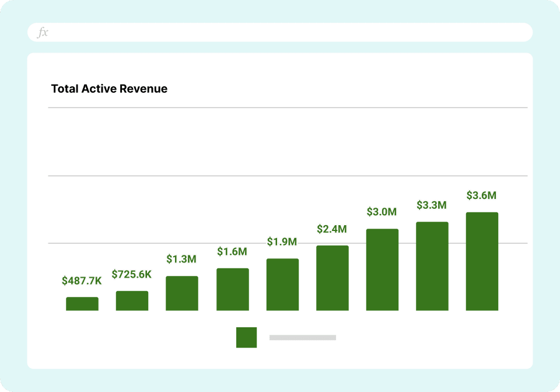Select the $1.9M revenue bar
Viewport: 560px width, 392px height.
click(282, 285)
